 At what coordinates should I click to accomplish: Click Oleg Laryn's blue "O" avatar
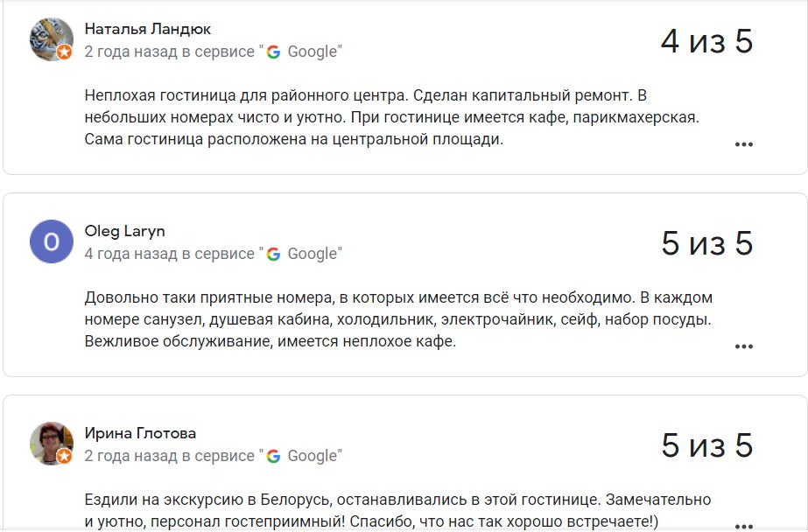[51, 241]
